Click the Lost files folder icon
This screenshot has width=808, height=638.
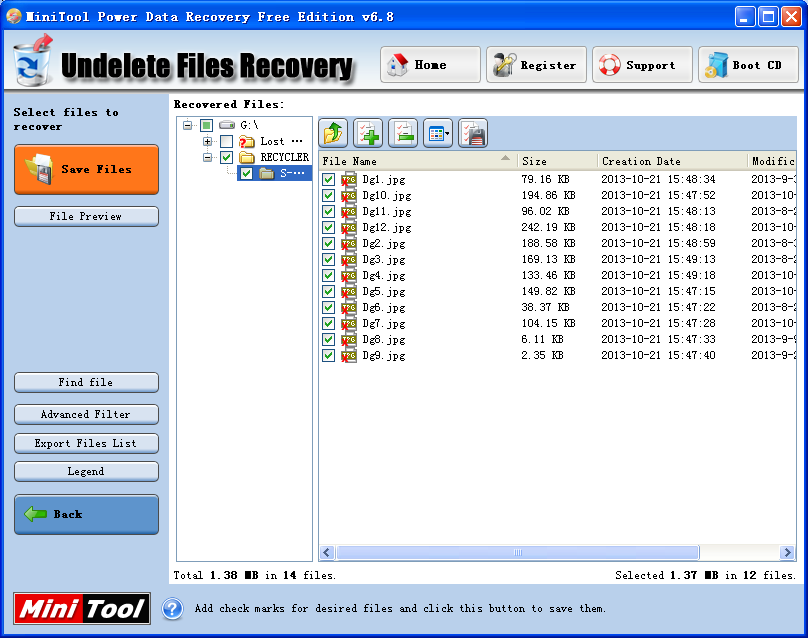point(246,141)
